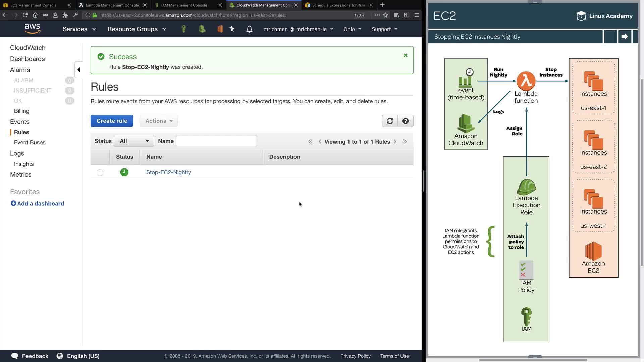Switch to IAM Management Console tab
The width and height of the screenshot is (644, 362).
tap(184, 5)
